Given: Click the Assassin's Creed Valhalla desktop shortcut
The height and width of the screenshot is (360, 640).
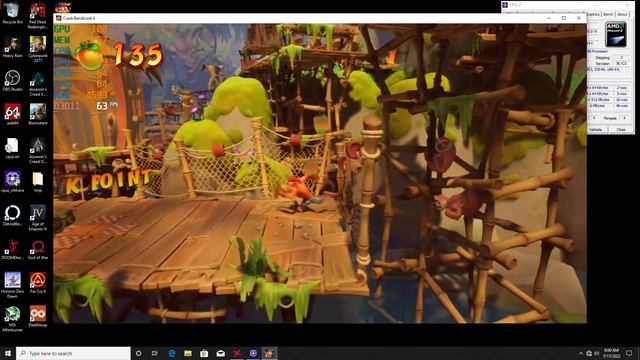Looking at the screenshot, I should (38, 83).
